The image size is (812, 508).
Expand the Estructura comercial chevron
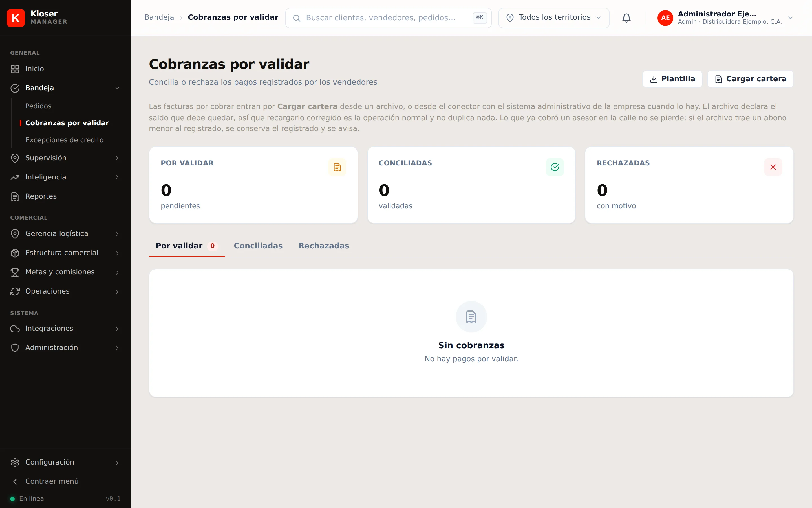[x=117, y=253]
